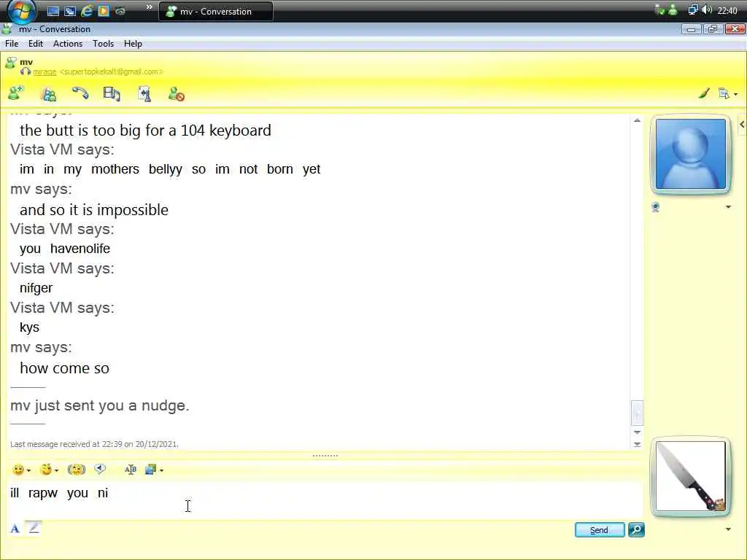Click the message "and so it is impossible"
Image resolution: width=747 pixels, height=560 pixels.
pos(94,210)
